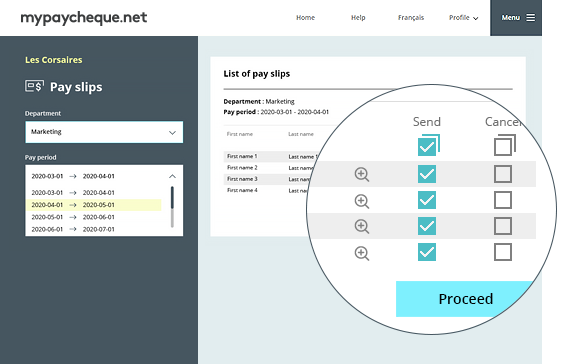
Task: Select the First name 1 row
Action: (271, 156)
